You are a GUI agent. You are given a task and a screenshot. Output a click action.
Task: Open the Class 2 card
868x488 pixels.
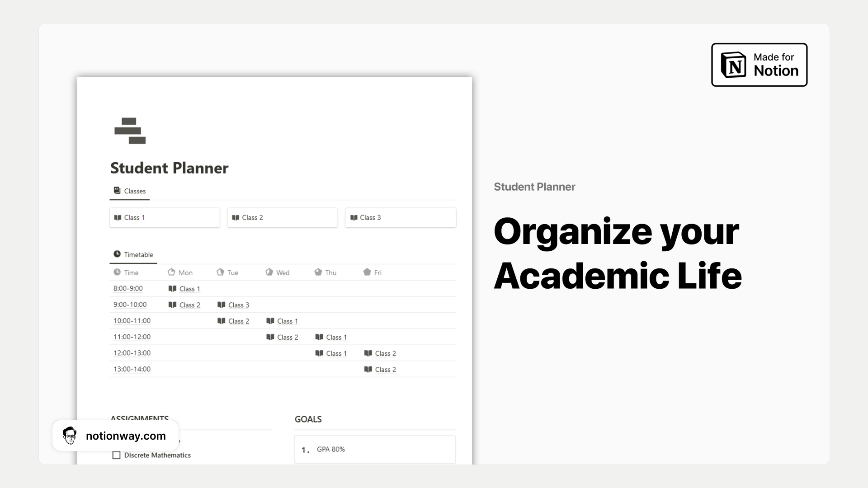pos(283,218)
